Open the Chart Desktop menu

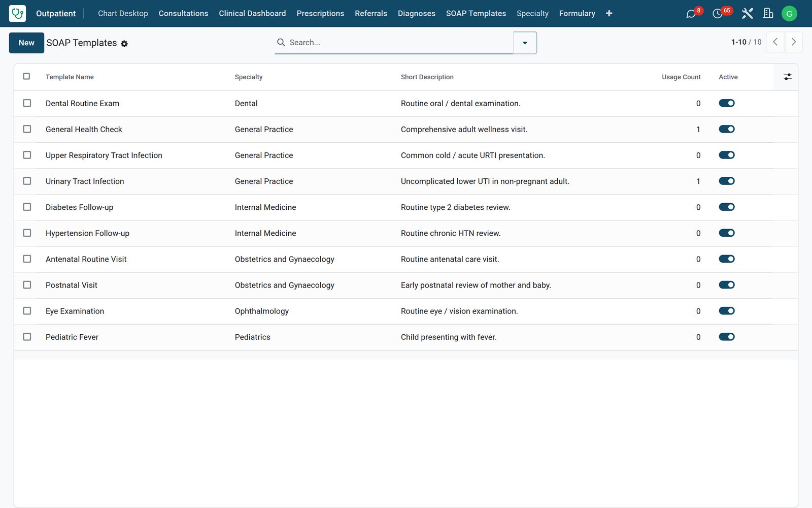tap(123, 14)
